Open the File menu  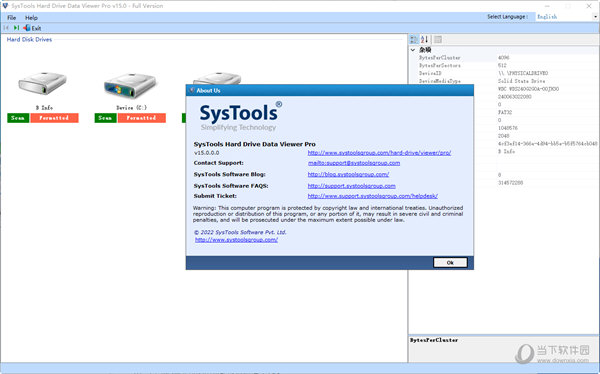click(x=11, y=18)
